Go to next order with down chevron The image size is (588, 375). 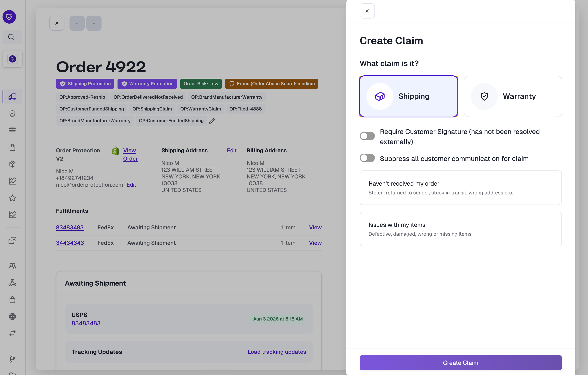tap(94, 23)
